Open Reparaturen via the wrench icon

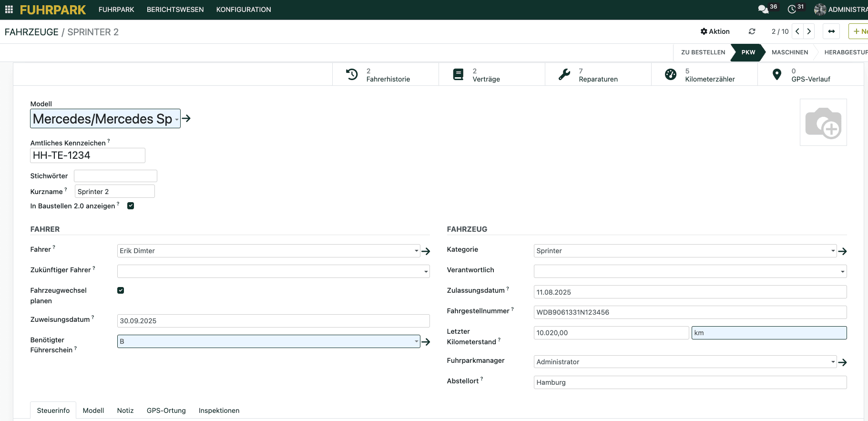tap(564, 74)
